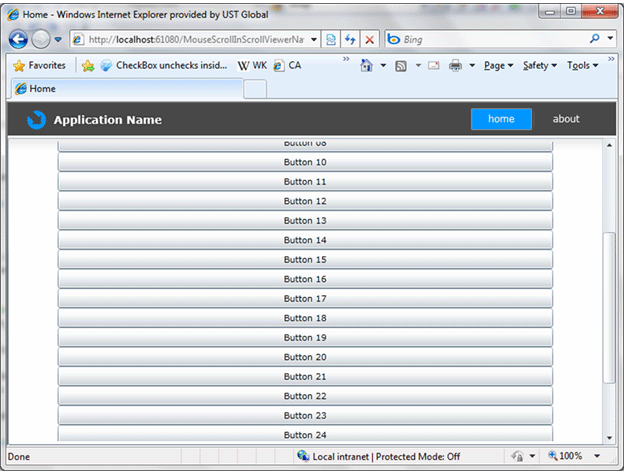
Task: Open the WK Wikipedia favorite link
Action: [252, 65]
